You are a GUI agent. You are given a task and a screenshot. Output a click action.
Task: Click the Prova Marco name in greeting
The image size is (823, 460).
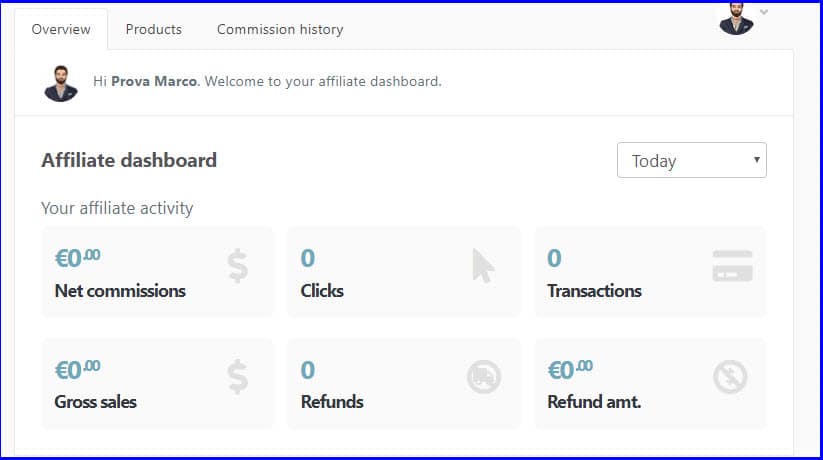click(x=155, y=81)
